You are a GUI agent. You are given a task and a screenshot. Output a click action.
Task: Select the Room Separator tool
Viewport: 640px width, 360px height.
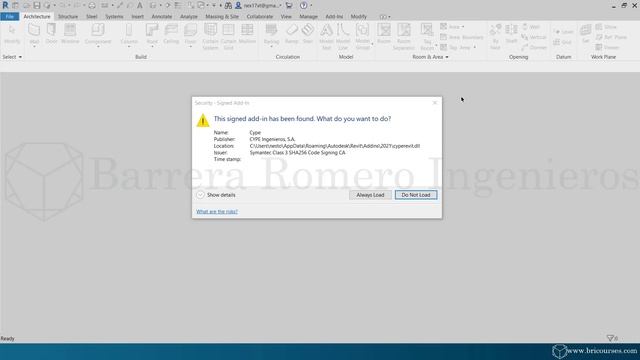click(x=404, y=37)
